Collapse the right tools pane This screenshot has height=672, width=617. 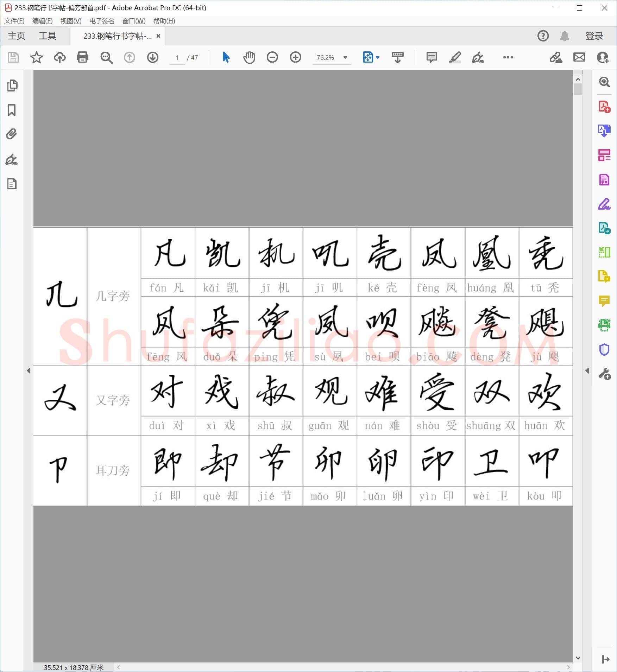[x=605, y=659]
